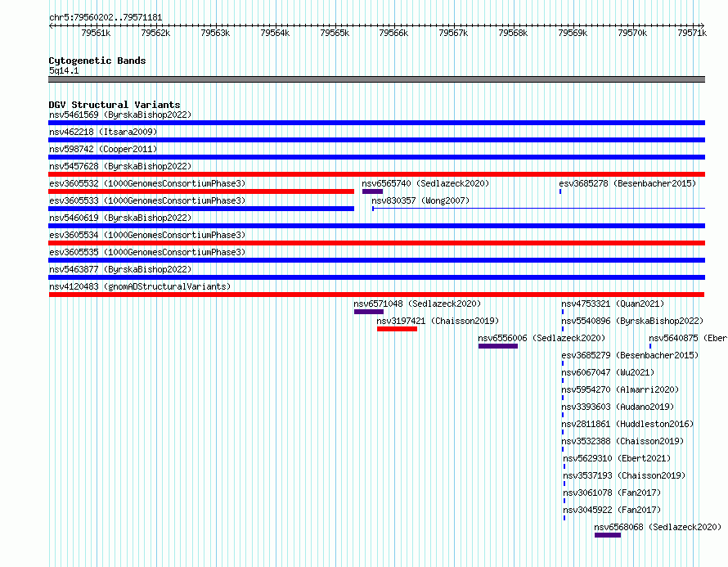Click nsv2811861 (Huddleston2016) label
Viewport: 728px width, 567px height.
click(x=627, y=424)
